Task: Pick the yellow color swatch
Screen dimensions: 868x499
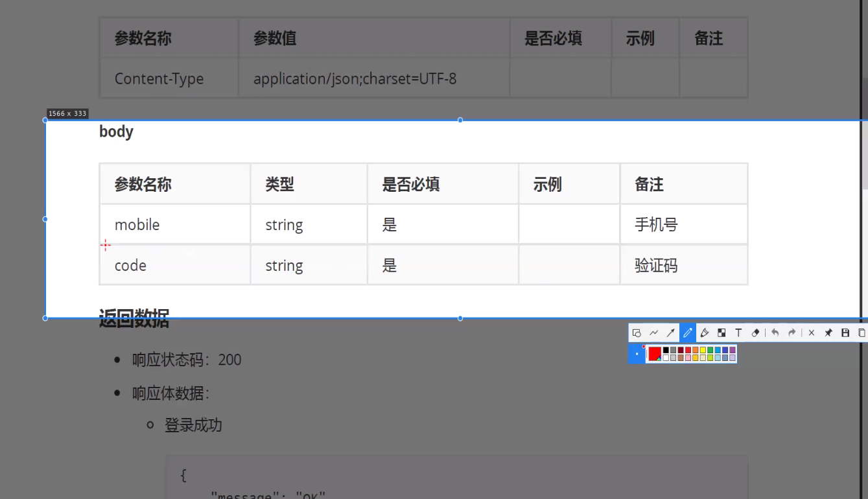Action: [703, 350]
